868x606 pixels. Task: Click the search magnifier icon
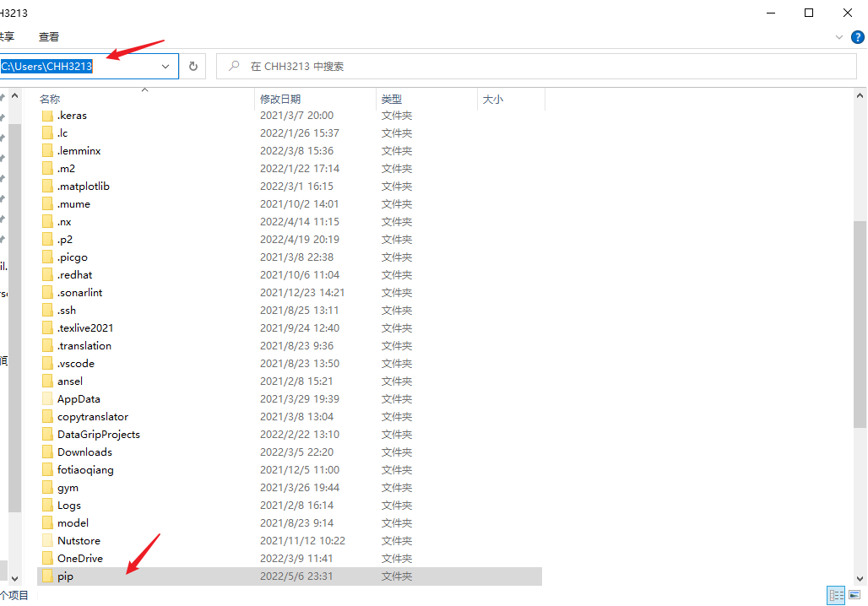tap(234, 66)
